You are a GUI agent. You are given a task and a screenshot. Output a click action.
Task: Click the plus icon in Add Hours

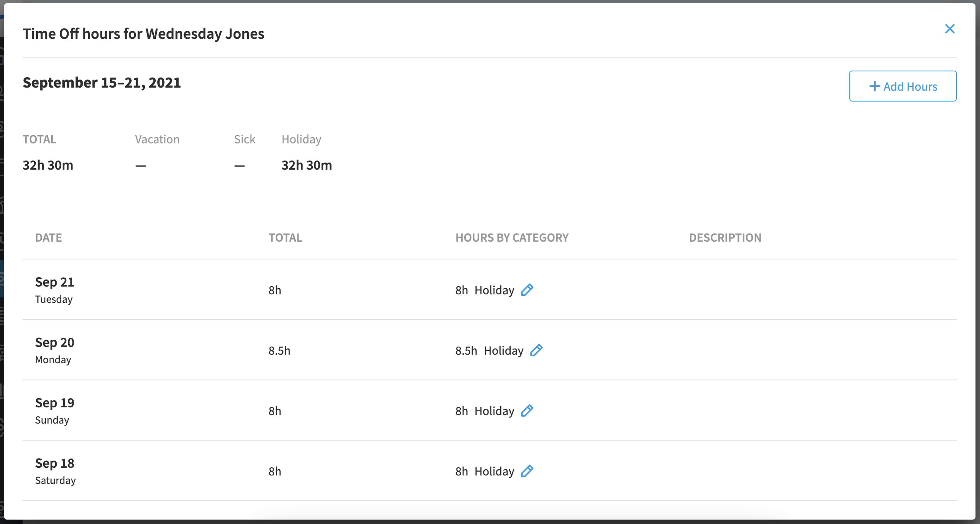(x=875, y=86)
